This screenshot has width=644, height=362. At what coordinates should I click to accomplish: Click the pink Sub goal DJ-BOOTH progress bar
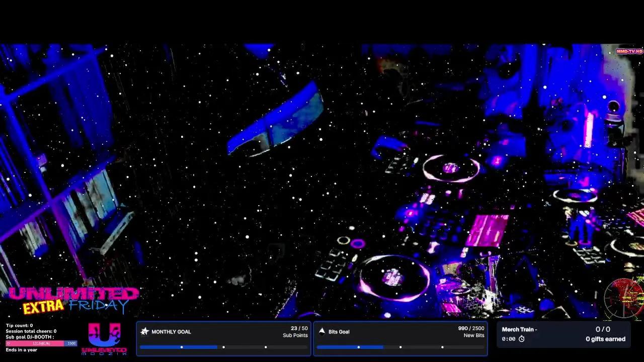click(x=35, y=343)
